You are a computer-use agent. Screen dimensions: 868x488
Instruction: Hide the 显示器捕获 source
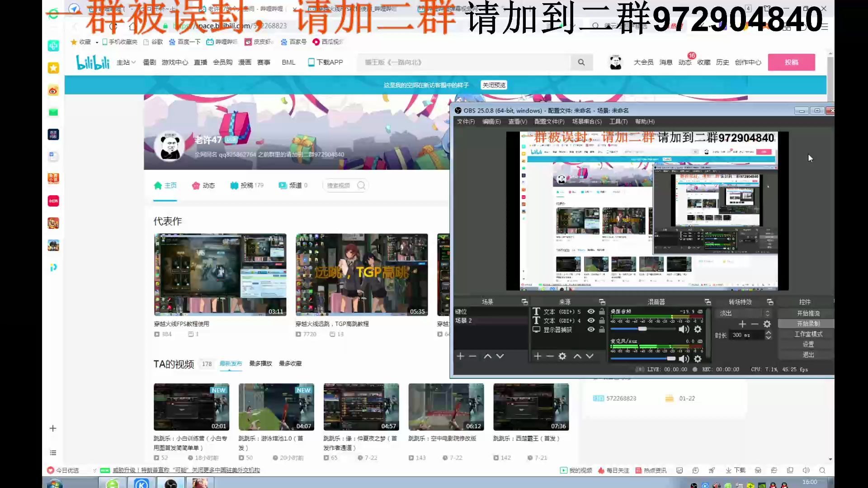click(x=591, y=330)
